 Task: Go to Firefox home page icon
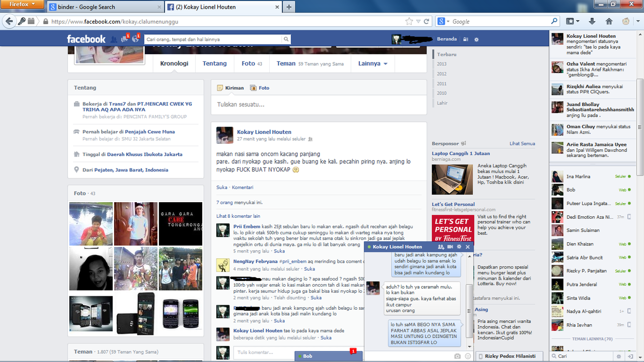(x=609, y=21)
